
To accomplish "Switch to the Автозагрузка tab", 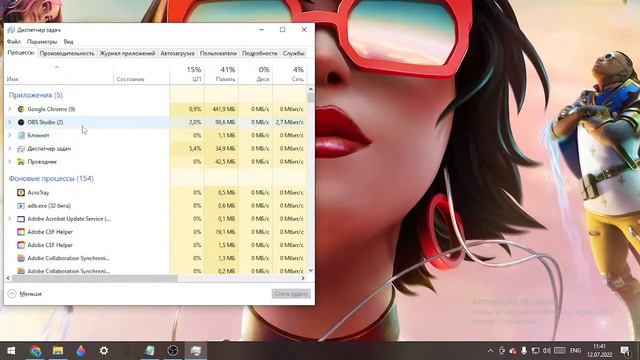I will (x=177, y=53).
